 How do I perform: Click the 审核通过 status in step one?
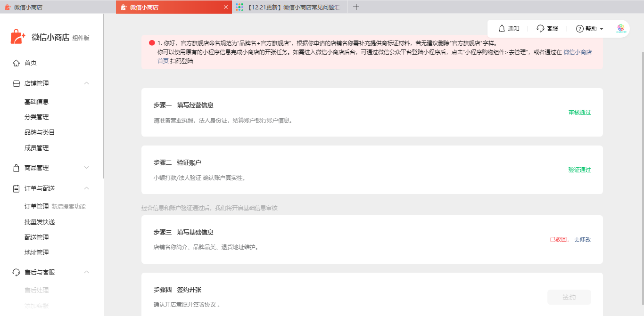(579, 113)
